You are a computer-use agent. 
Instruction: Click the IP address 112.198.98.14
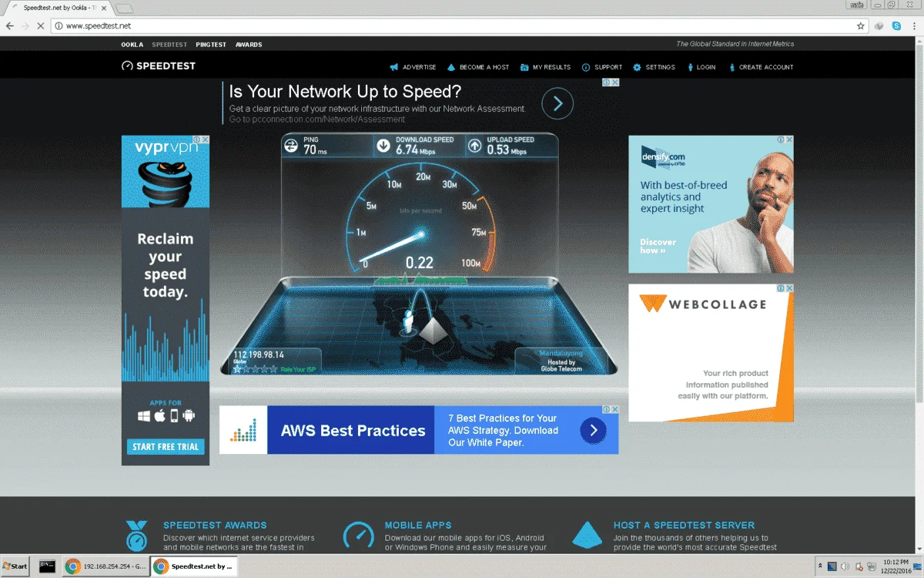tap(259, 355)
